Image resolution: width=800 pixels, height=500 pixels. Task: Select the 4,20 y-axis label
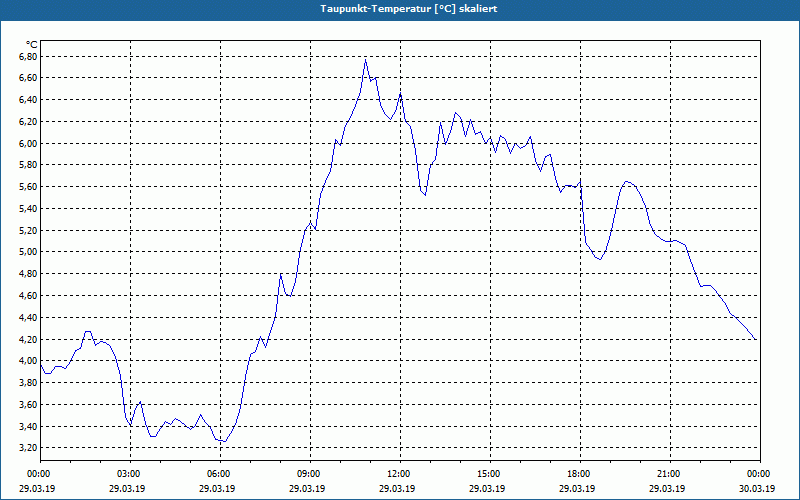[x=28, y=339]
